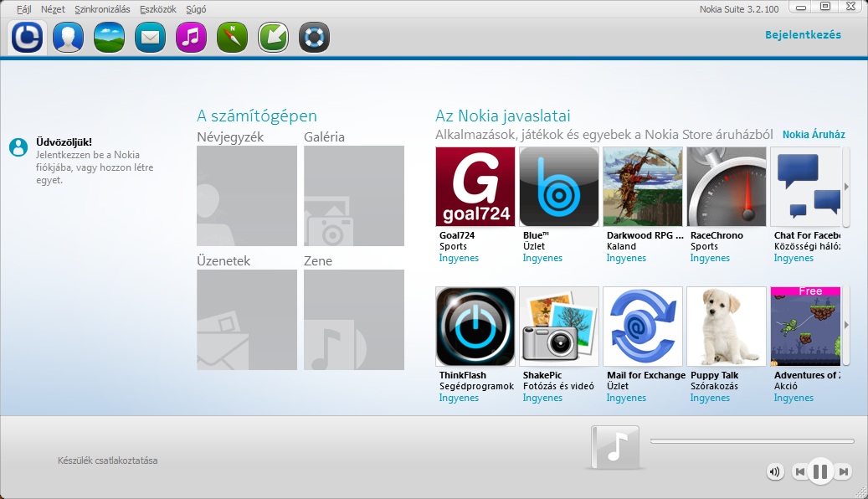This screenshot has height=499, width=868.
Task: Open the Nokia Áruház link
Action: click(x=814, y=135)
